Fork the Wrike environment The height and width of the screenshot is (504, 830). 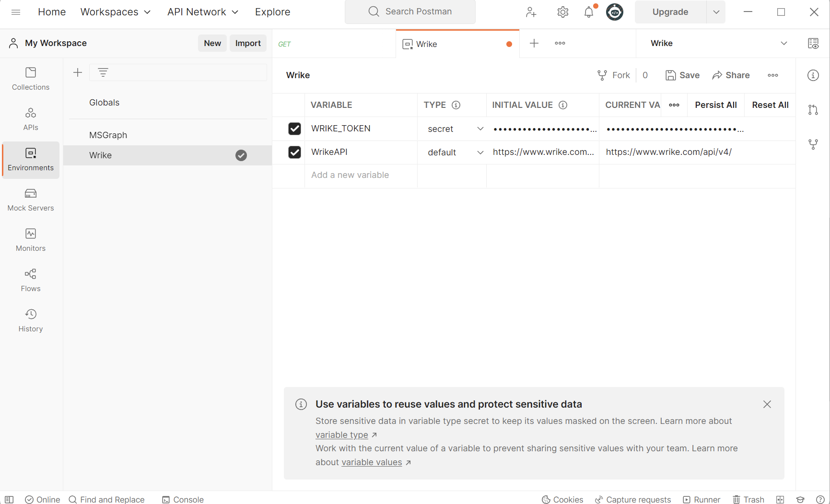click(614, 75)
